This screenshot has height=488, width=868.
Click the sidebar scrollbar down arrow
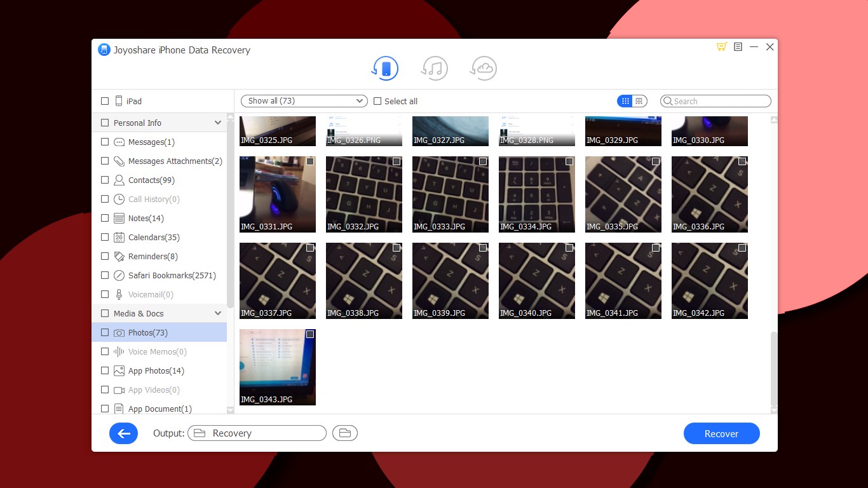230,410
